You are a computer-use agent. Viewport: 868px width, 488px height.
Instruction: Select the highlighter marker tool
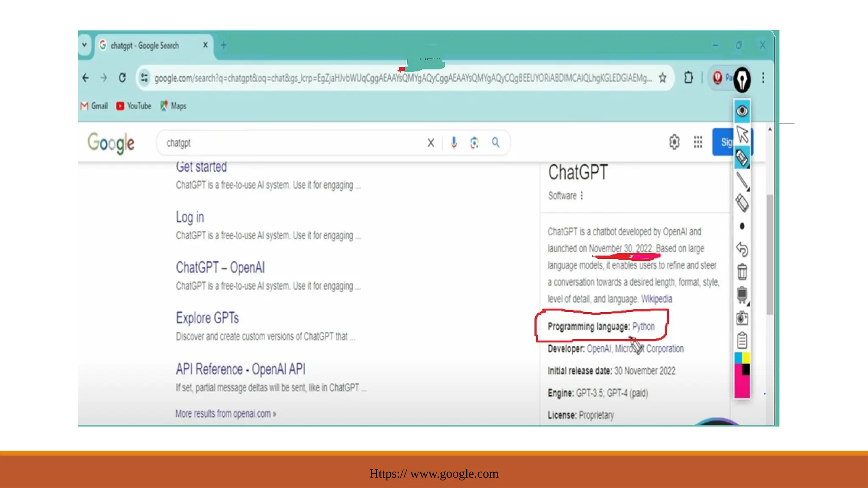click(742, 158)
